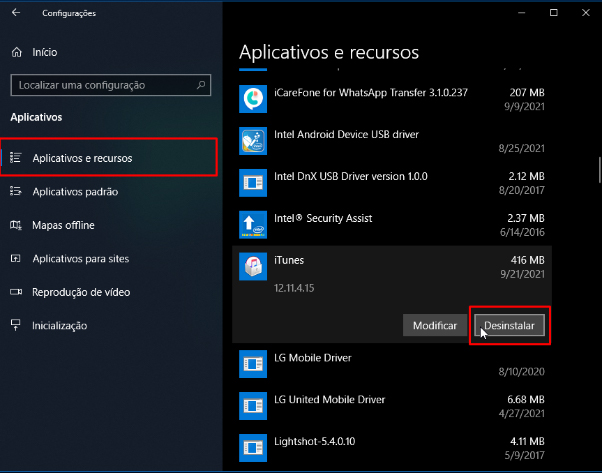Click the iTunes app icon

(253, 266)
